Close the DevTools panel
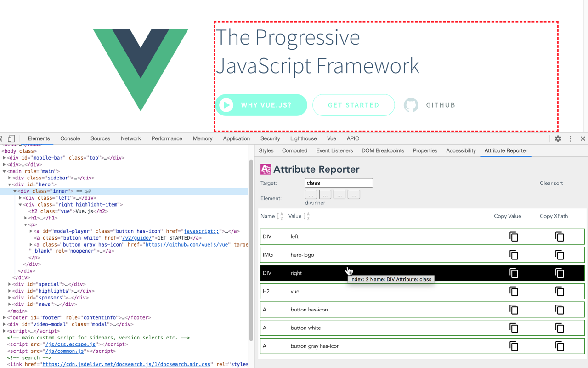This screenshot has height=368, width=588. (583, 138)
